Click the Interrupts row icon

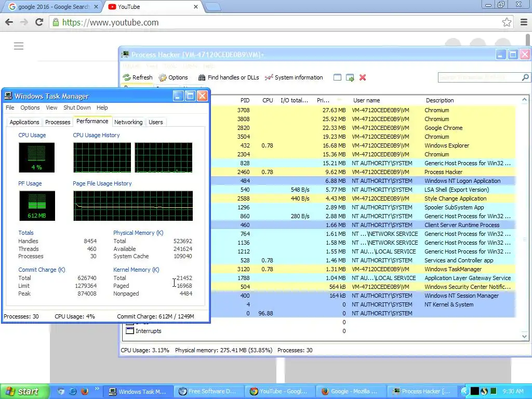click(129, 330)
